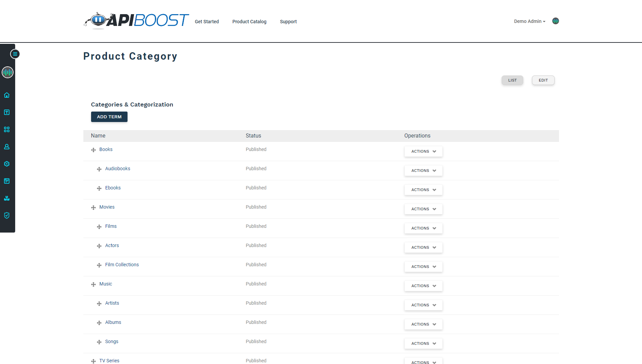Expand Actions dropdown for Films

pyautogui.click(x=423, y=228)
